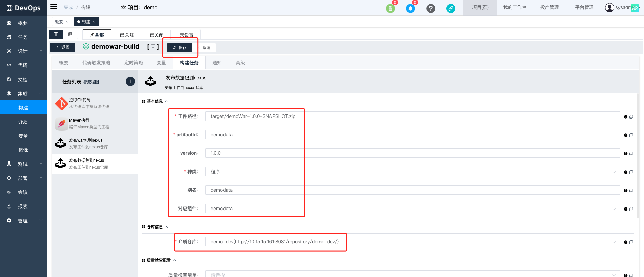644x277 pixels.
Task: Open 镜像 in the sidebar
Action: click(23, 150)
